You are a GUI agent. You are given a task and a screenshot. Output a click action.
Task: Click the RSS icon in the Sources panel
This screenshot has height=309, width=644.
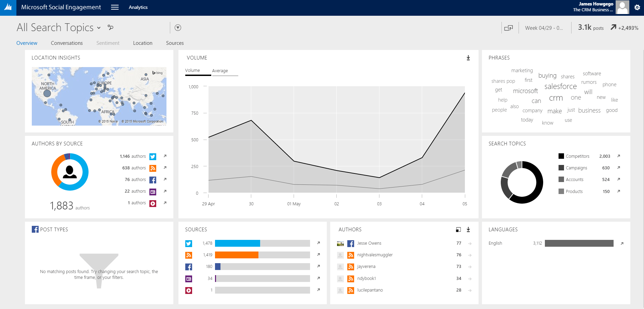click(x=189, y=255)
